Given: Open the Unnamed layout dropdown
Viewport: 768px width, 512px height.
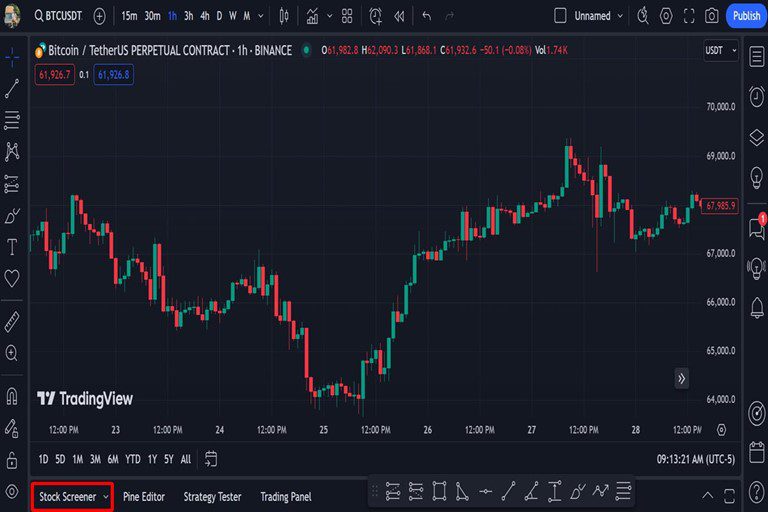Looking at the screenshot, I should (x=599, y=16).
